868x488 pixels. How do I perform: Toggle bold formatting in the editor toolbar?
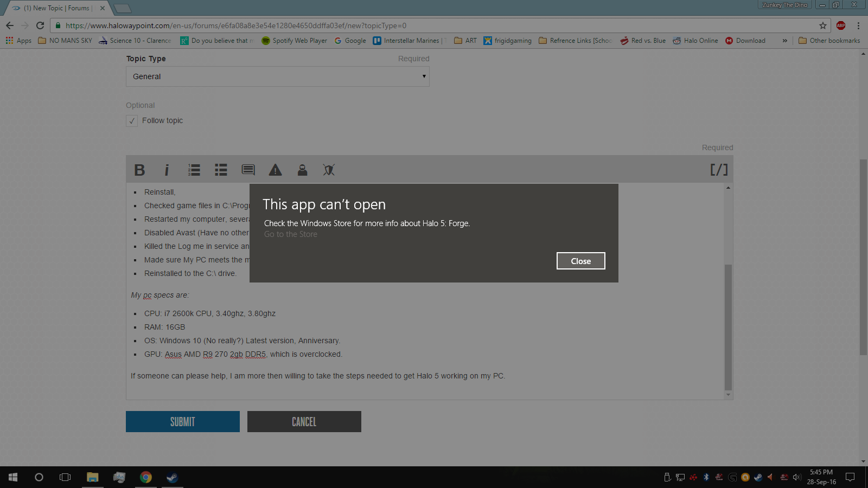click(139, 170)
